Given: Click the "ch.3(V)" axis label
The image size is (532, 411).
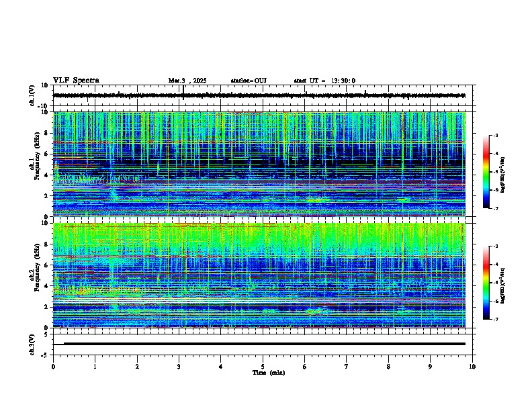Looking at the screenshot, I should pyautogui.click(x=32, y=345).
